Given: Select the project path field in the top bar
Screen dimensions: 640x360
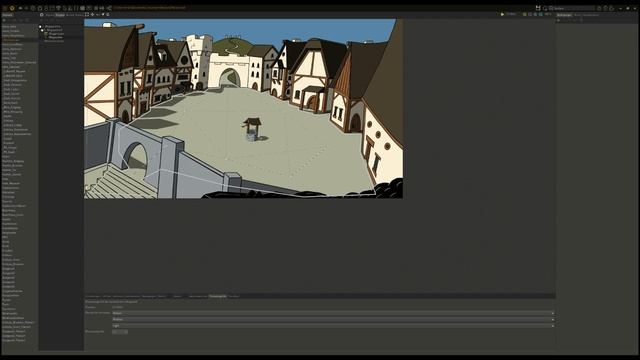Looking at the screenshot, I should tap(150, 8).
